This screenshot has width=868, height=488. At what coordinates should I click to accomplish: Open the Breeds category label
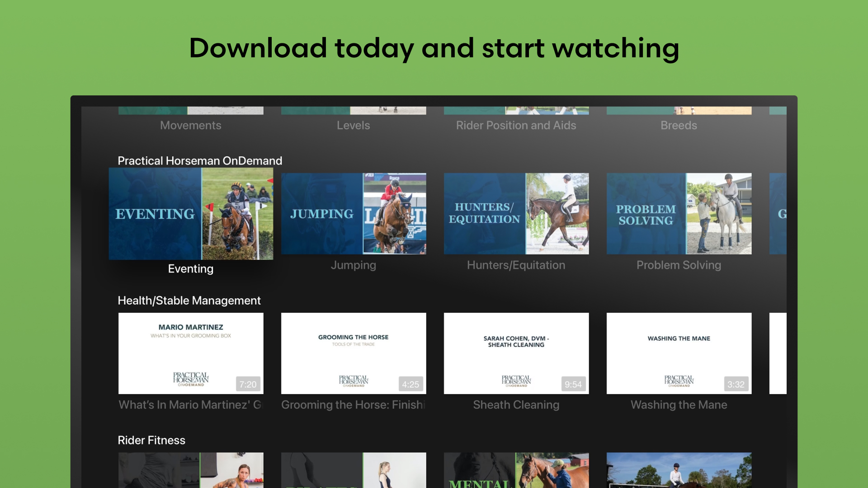(679, 126)
